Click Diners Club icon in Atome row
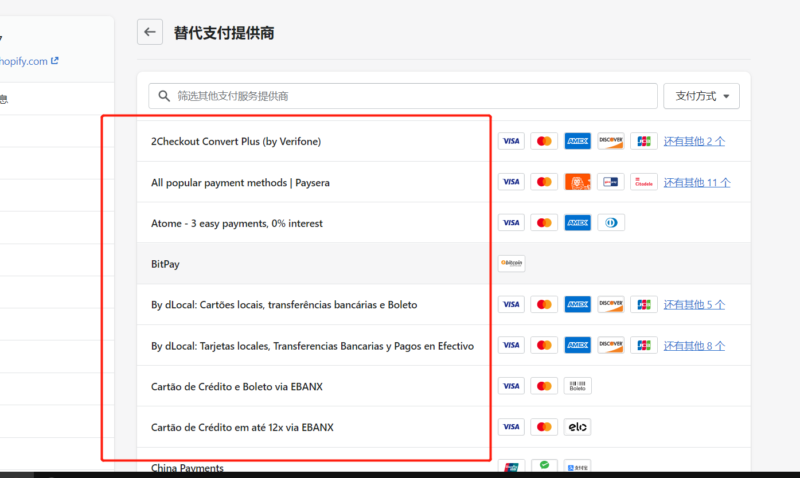Screen dimensions: 800x478 tap(611, 222)
